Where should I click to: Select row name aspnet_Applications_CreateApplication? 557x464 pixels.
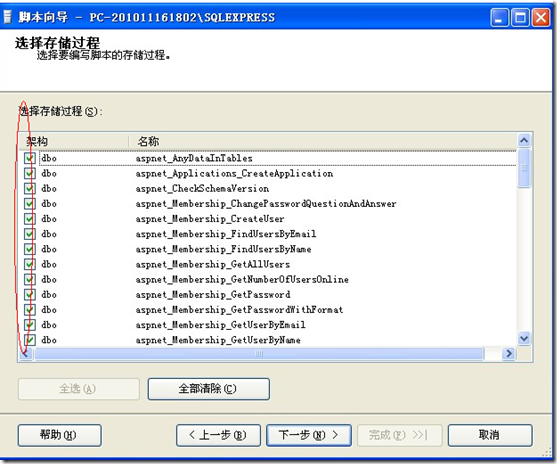(234, 174)
